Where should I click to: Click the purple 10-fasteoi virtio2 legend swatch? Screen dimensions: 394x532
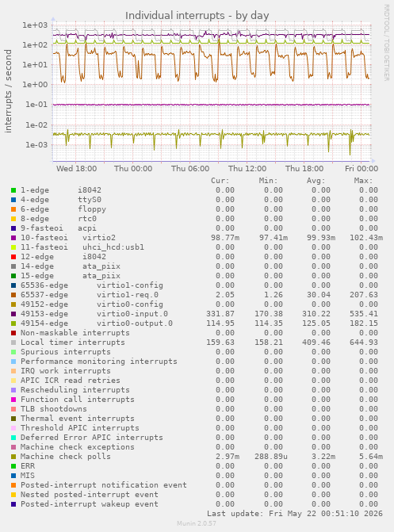(x=13, y=238)
